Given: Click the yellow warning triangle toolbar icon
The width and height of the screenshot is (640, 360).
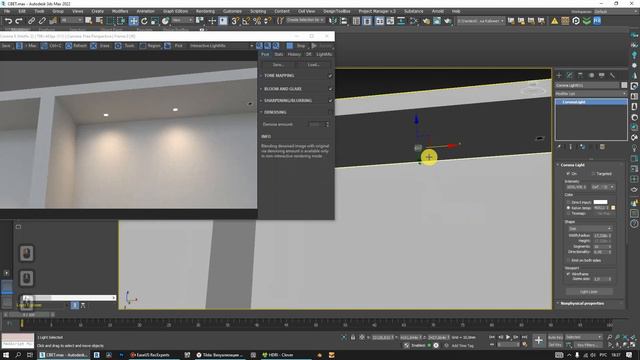Looking at the screenshot, I should pyautogui.click(x=554, y=21).
